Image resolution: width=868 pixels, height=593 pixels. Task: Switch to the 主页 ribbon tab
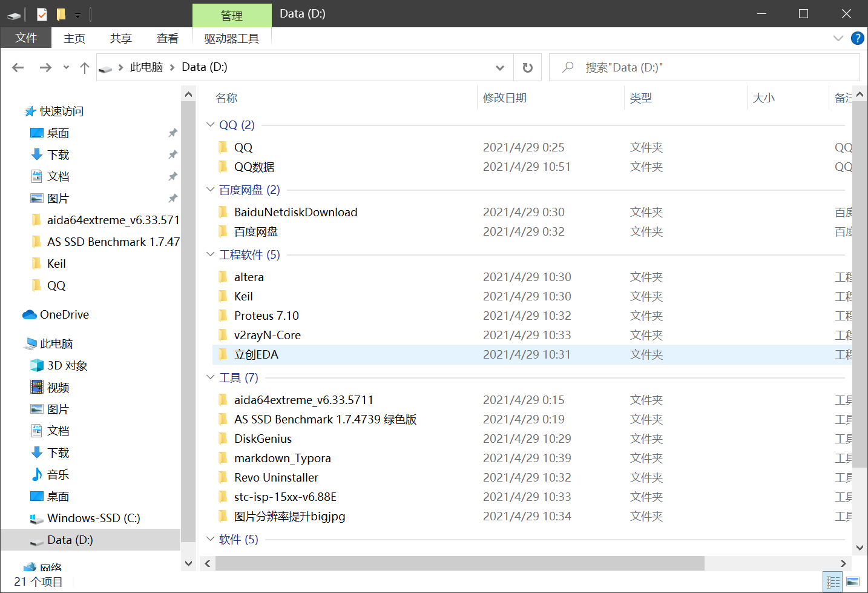74,38
